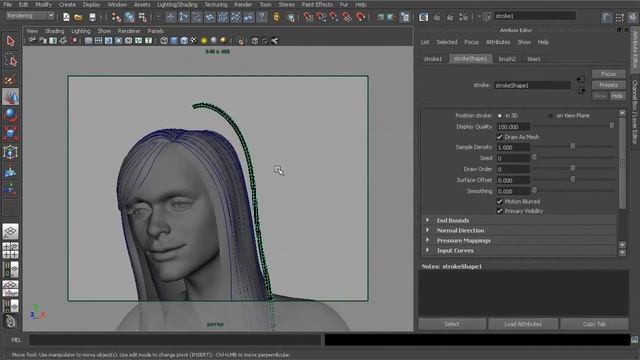Select the on View Plane radio button
This screenshot has height=360, width=640.
551,116
